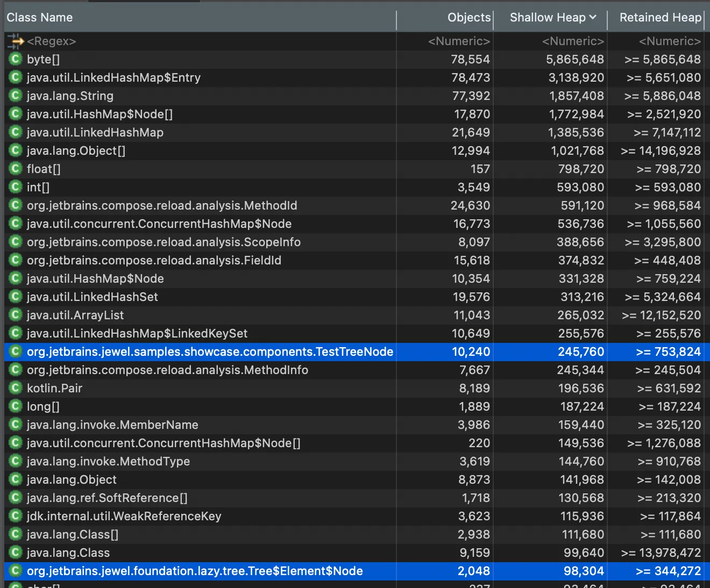
Task: Click class icon of Tree$Element$Node row
Action: coord(16,571)
